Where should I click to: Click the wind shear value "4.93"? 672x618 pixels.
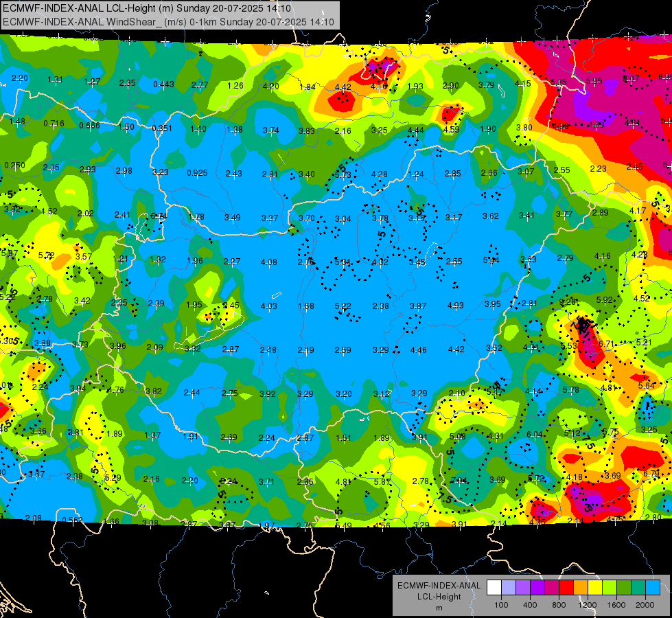tap(456, 305)
